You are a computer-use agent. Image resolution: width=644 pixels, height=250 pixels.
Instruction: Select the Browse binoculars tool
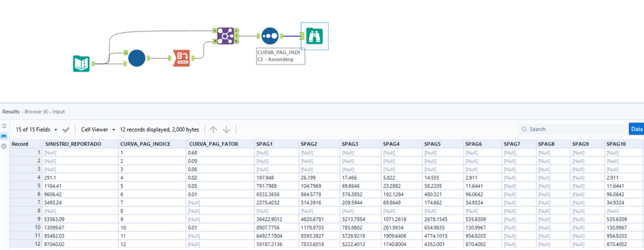click(x=314, y=36)
